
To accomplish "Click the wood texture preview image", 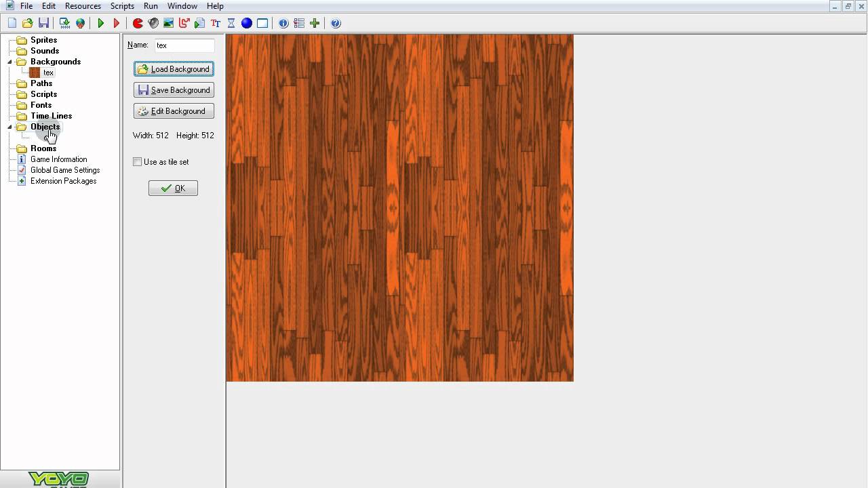I will [399, 208].
